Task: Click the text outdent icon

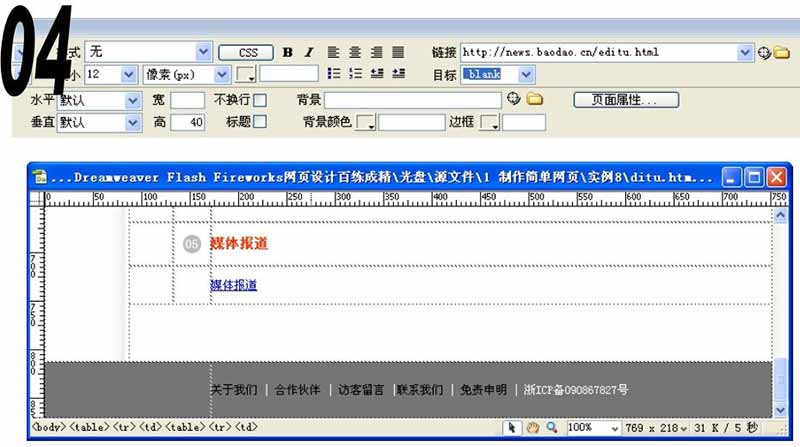Action: [x=377, y=73]
